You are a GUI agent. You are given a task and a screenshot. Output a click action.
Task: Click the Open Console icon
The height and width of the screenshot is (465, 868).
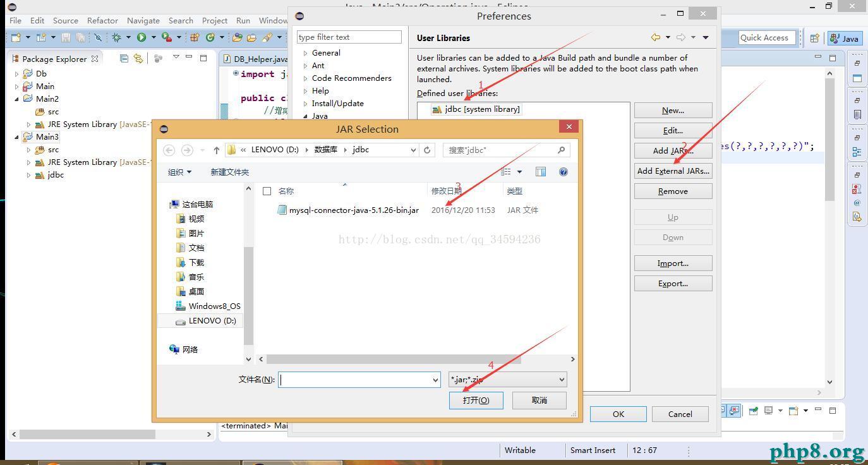793,411
